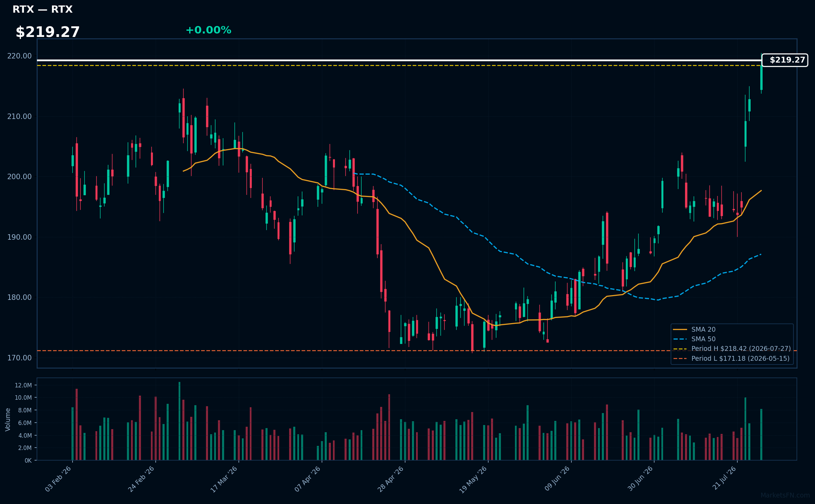Screen dimensions: 815x504
Task: Click the 190.00 price axis label
Action: [x=19, y=237]
